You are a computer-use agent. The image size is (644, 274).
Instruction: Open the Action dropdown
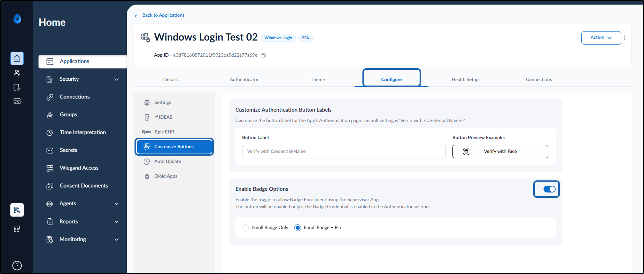tap(601, 38)
